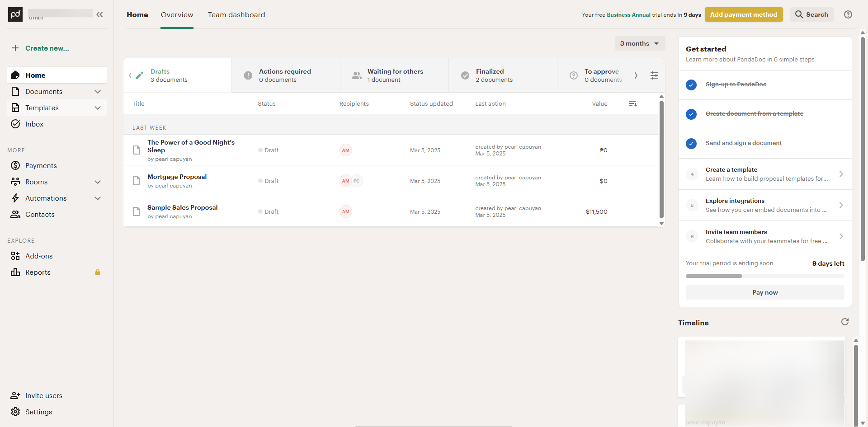Open dashboard filter settings sliders icon

point(654,75)
